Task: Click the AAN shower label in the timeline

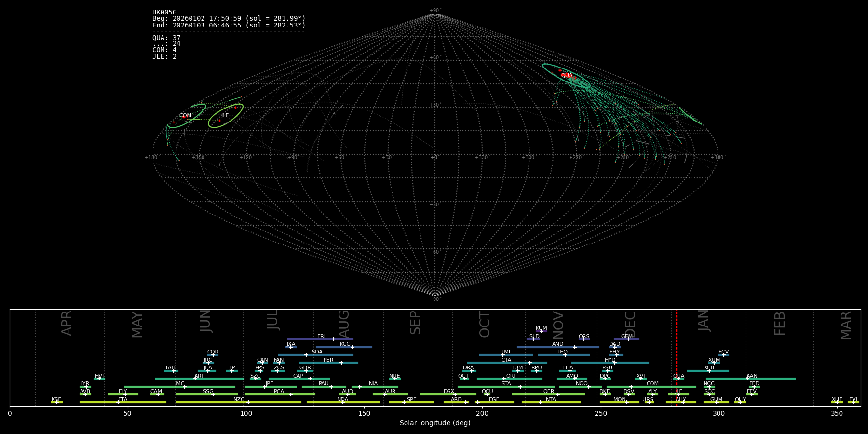Action: coord(752,376)
